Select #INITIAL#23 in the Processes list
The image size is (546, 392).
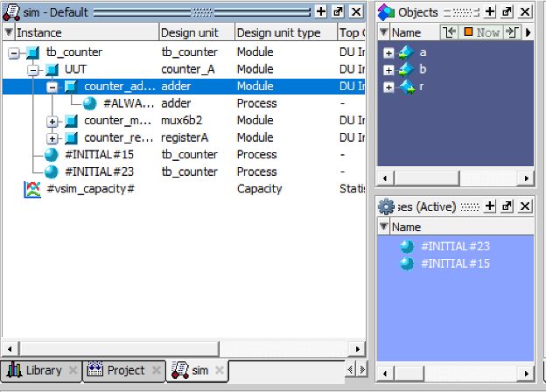tap(455, 247)
